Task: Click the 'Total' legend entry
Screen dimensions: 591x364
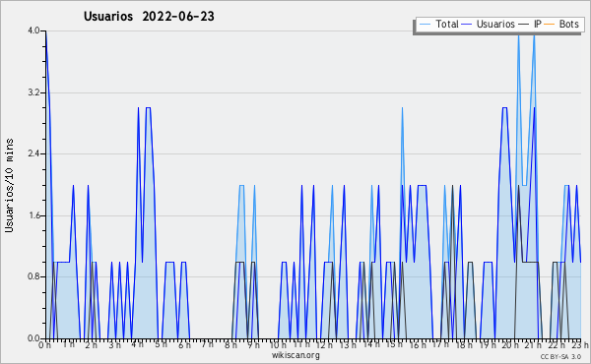Action: click(446, 24)
